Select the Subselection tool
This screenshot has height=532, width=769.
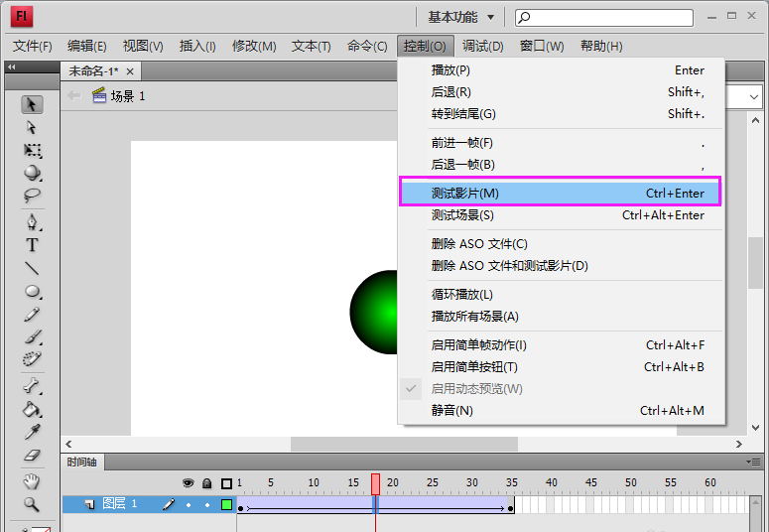[x=32, y=128]
